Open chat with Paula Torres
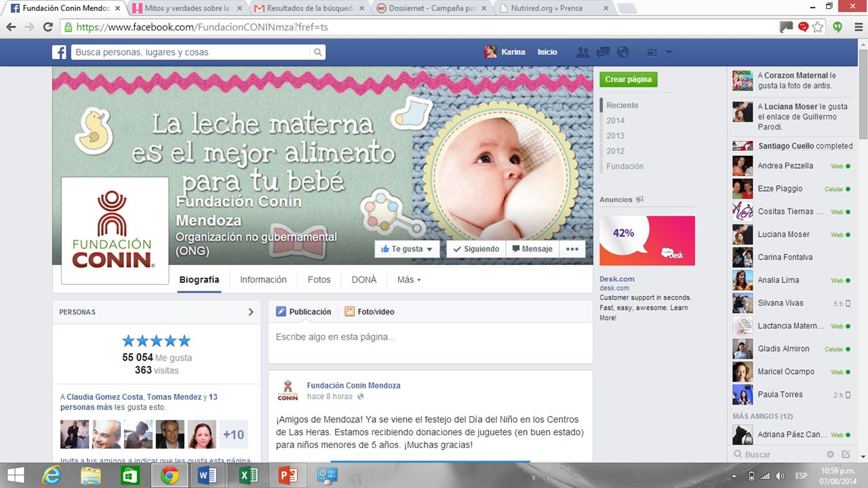868x488 pixels. click(791, 394)
